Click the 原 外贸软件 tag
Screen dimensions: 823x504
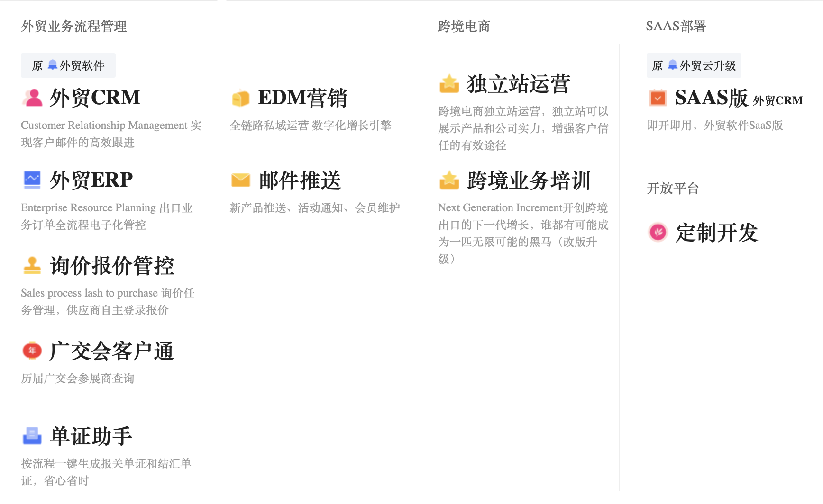[68, 65]
